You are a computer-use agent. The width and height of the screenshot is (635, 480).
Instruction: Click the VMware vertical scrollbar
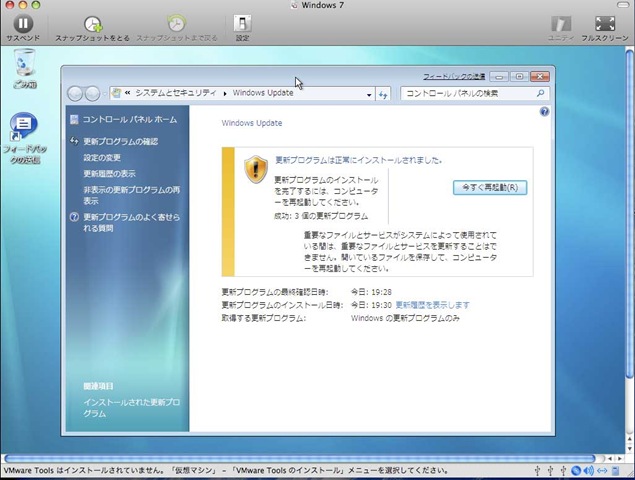pyautogui.click(x=629, y=215)
